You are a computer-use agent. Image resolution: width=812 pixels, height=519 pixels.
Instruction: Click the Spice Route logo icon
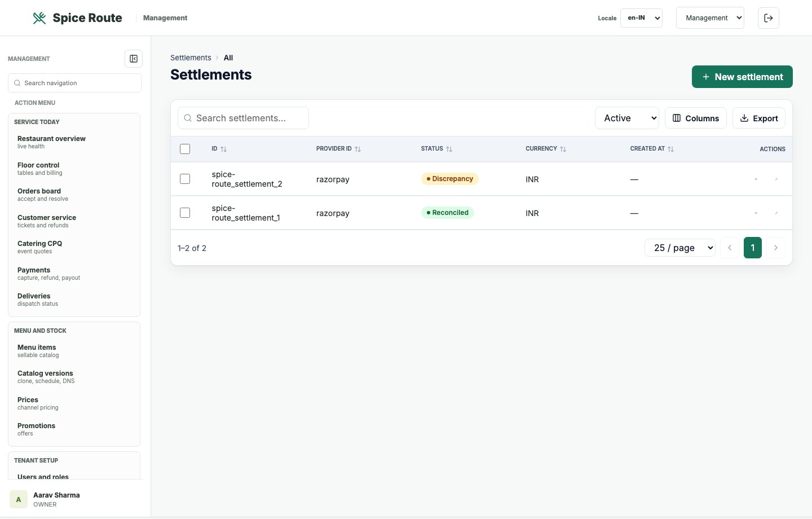click(39, 18)
